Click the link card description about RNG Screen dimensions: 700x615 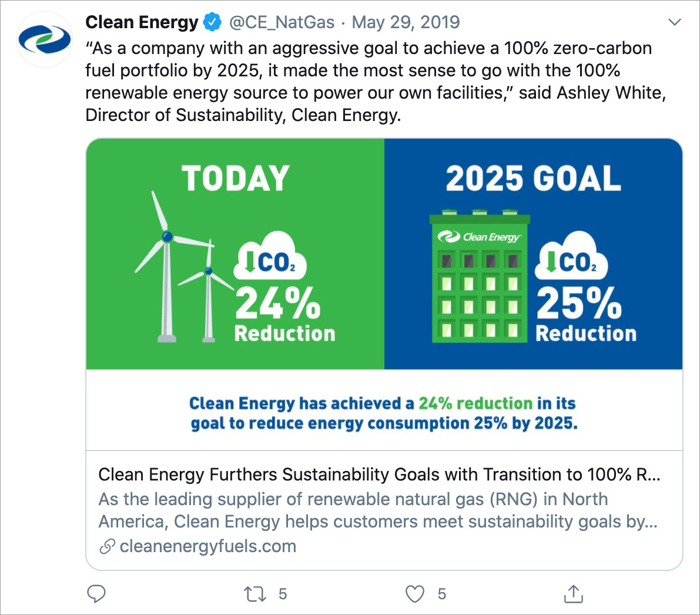tap(378, 510)
